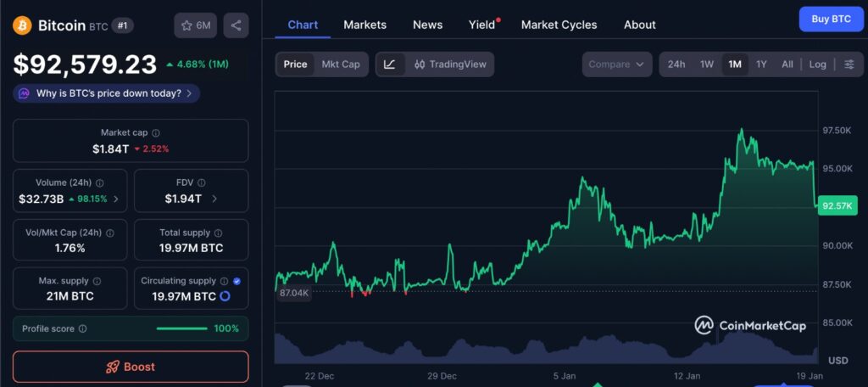The height and width of the screenshot is (387, 868).
Task: Click the 22 Dec date axis label
Action: [x=319, y=376]
